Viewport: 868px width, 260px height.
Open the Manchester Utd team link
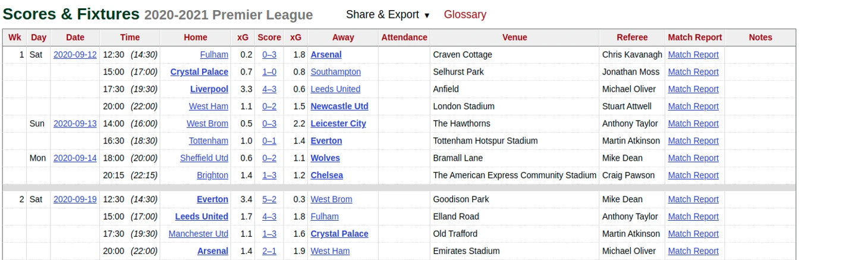pyautogui.click(x=199, y=234)
